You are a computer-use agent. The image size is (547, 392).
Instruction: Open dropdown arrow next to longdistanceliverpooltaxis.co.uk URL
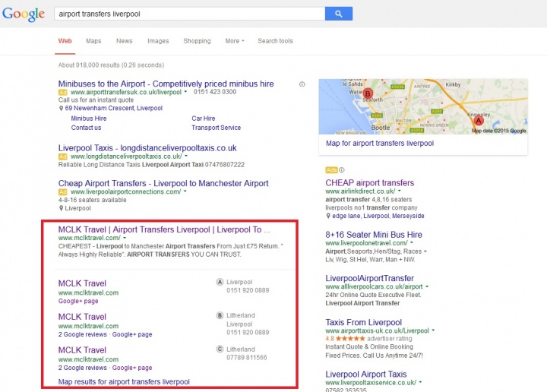pos(186,156)
